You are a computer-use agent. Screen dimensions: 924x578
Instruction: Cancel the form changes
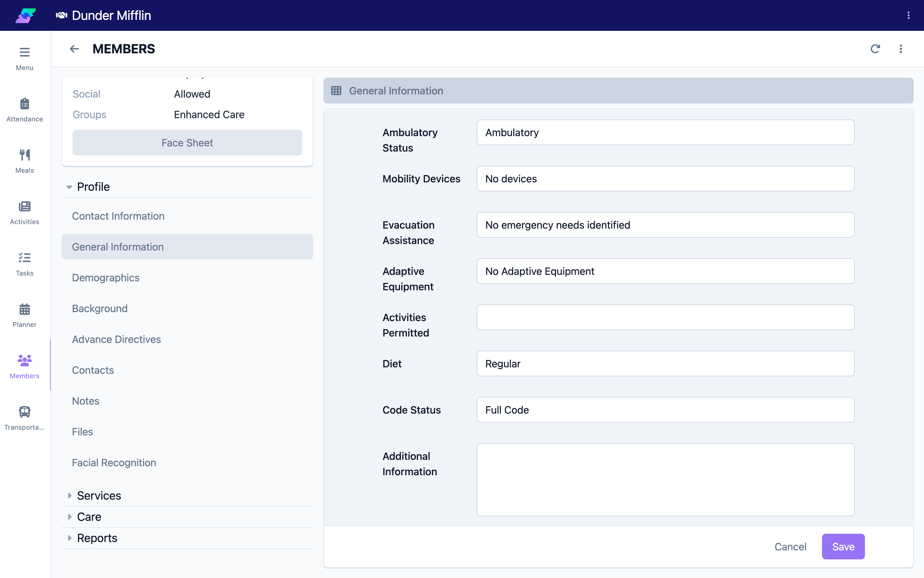click(790, 547)
